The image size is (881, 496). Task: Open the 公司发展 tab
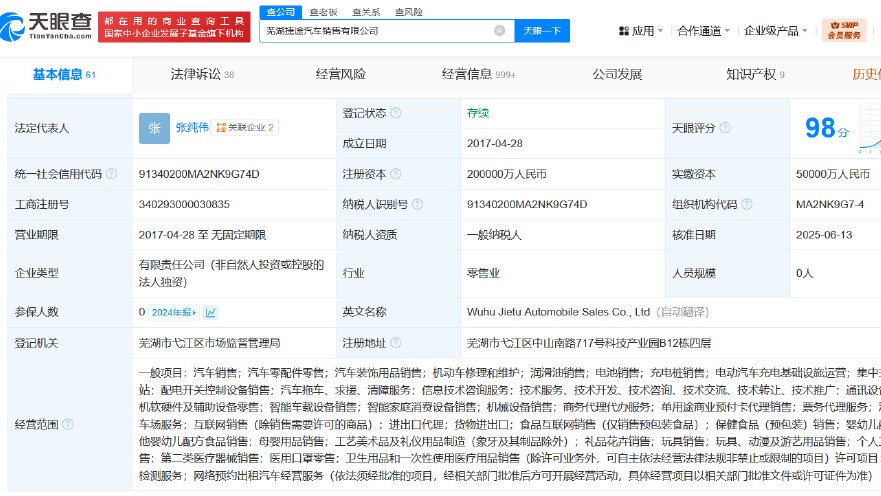(617, 74)
